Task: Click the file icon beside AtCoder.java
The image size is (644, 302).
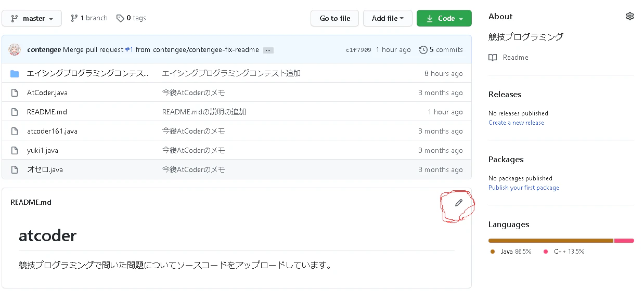Action: click(15, 93)
